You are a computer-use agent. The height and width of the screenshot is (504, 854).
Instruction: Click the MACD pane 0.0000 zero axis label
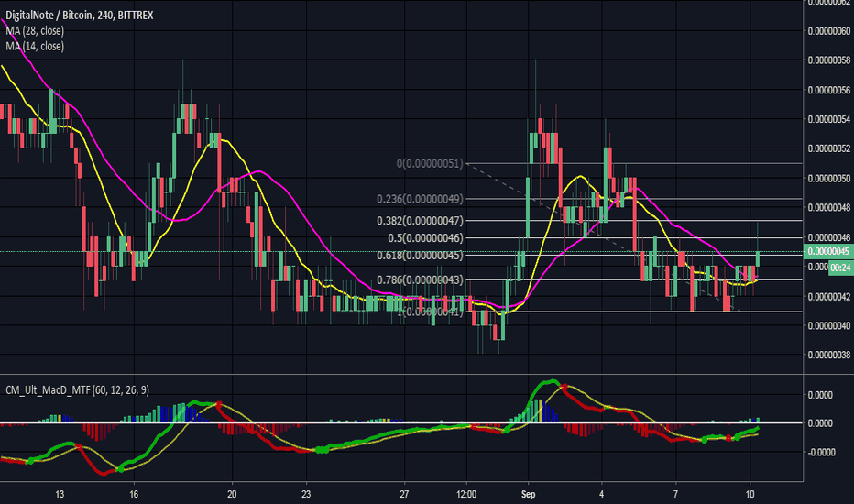click(x=820, y=422)
